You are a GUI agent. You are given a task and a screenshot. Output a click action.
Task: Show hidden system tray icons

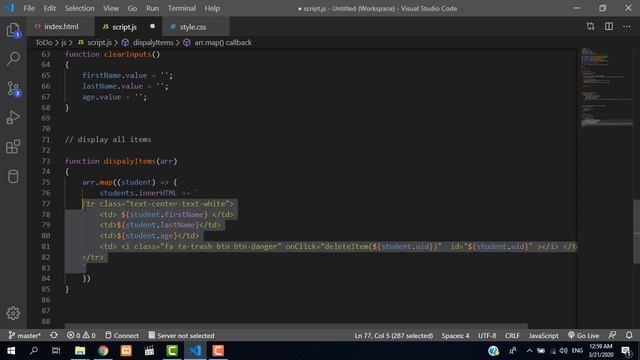point(529,351)
